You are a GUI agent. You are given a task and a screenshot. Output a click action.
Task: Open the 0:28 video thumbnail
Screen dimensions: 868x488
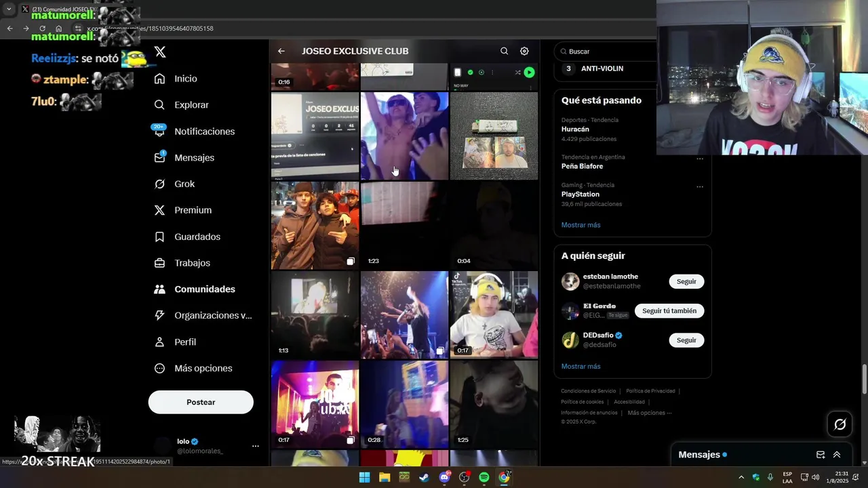click(x=404, y=404)
